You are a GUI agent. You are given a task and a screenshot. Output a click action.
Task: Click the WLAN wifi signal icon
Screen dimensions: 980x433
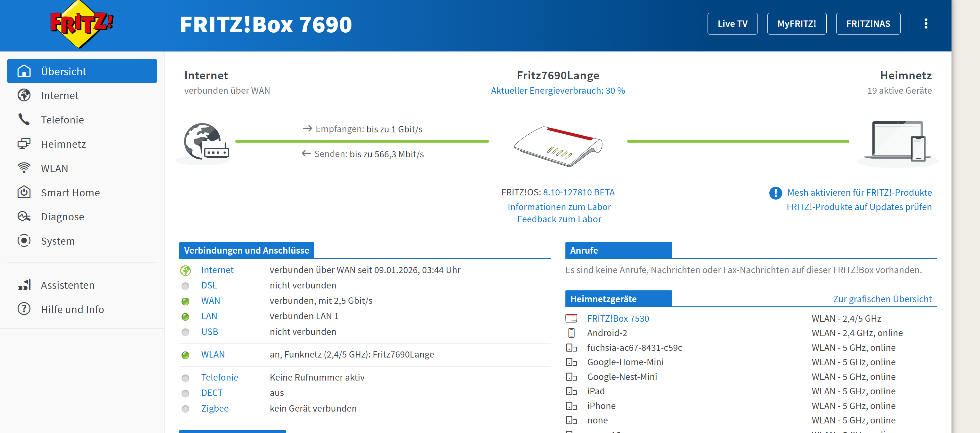click(24, 168)
